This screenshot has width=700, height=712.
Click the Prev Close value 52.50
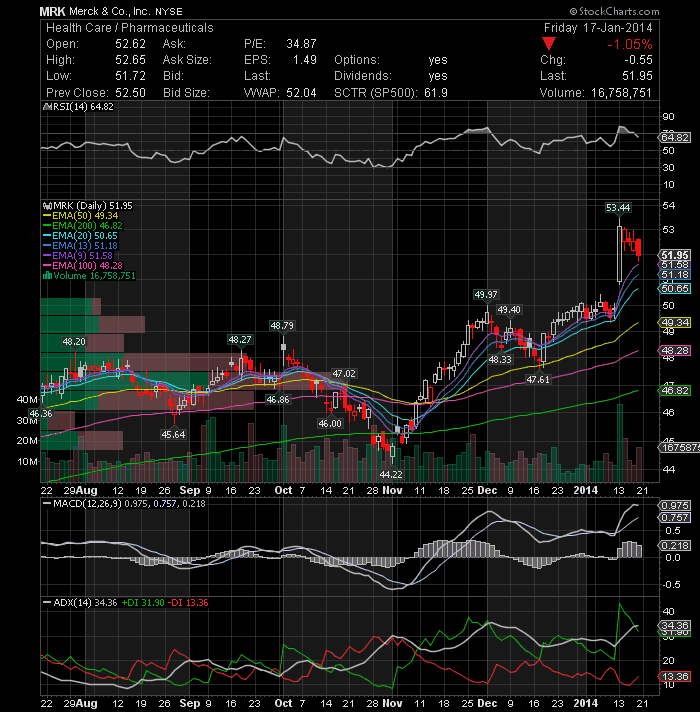pos(130,93)
